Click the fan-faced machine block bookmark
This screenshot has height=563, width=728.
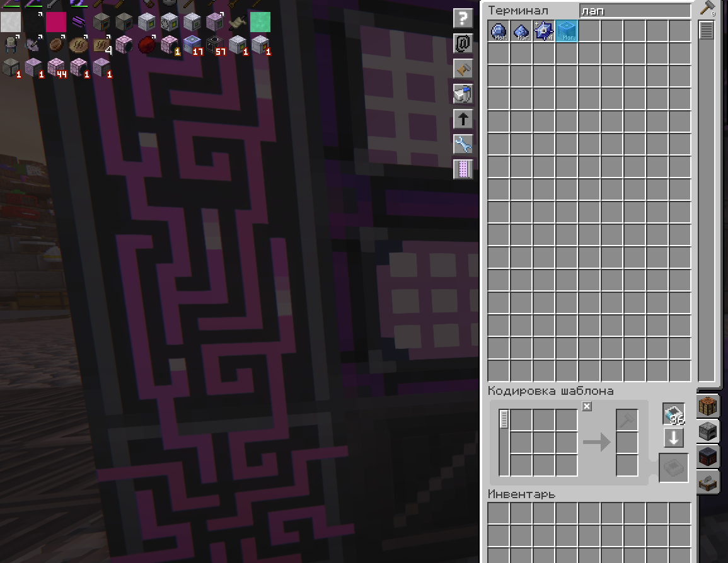coord(170,22)
